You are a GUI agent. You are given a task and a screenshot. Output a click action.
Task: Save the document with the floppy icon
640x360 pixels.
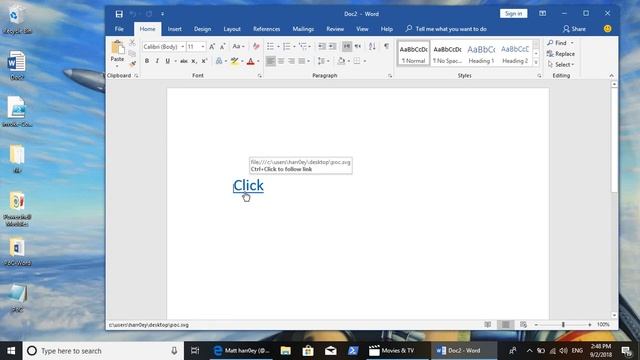coord(119,14)
